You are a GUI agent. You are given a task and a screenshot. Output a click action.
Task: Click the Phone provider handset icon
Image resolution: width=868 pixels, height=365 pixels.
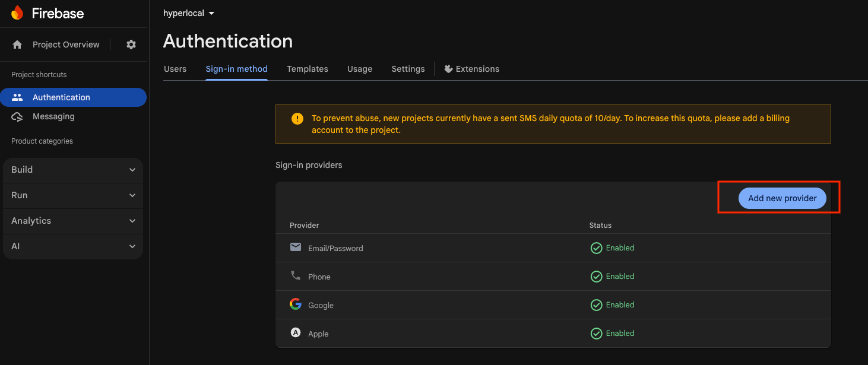pos(296,275)
